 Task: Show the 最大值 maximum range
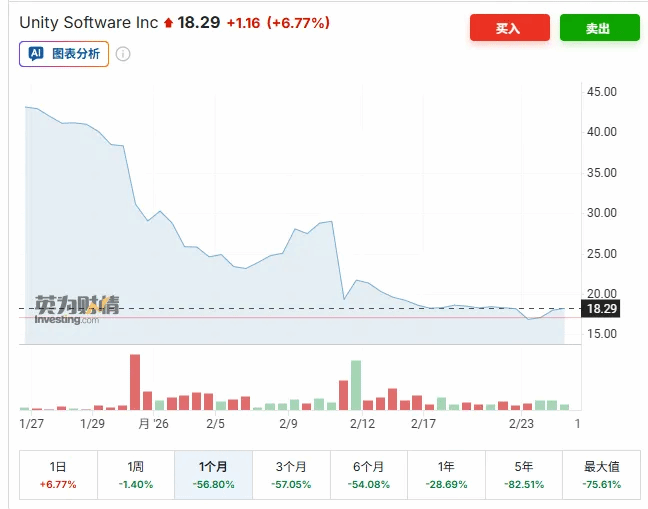[601, 475]
